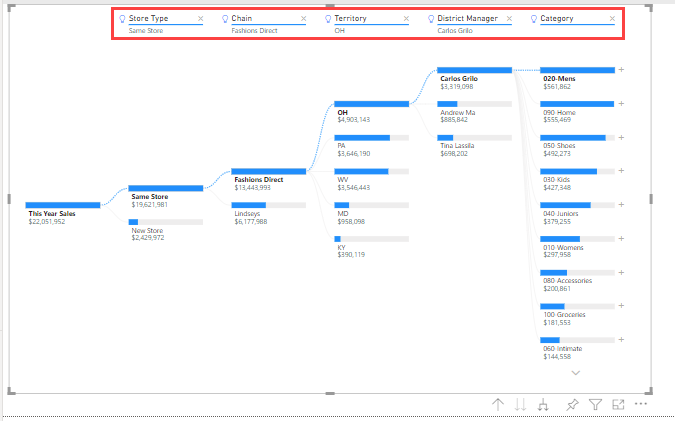Select the New Store node

pos(166,230)
